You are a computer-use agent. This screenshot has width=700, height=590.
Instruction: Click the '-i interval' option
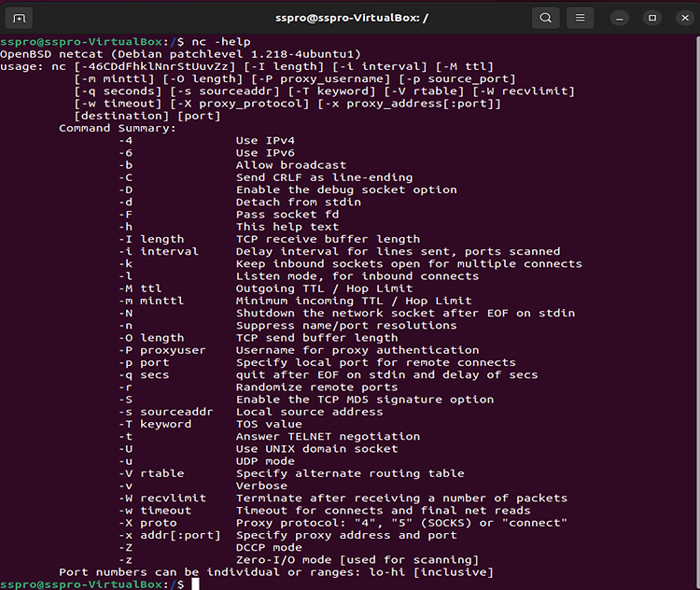159,251
